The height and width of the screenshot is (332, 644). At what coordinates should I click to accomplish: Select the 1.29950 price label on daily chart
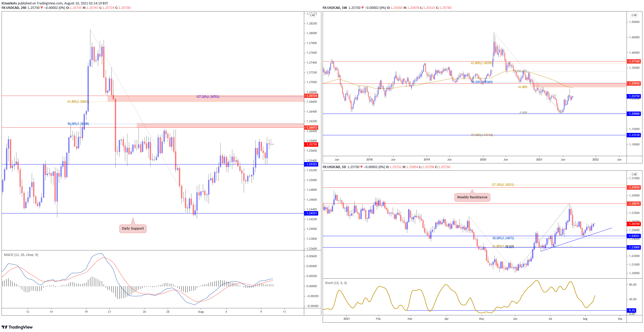tap(634, 187)
